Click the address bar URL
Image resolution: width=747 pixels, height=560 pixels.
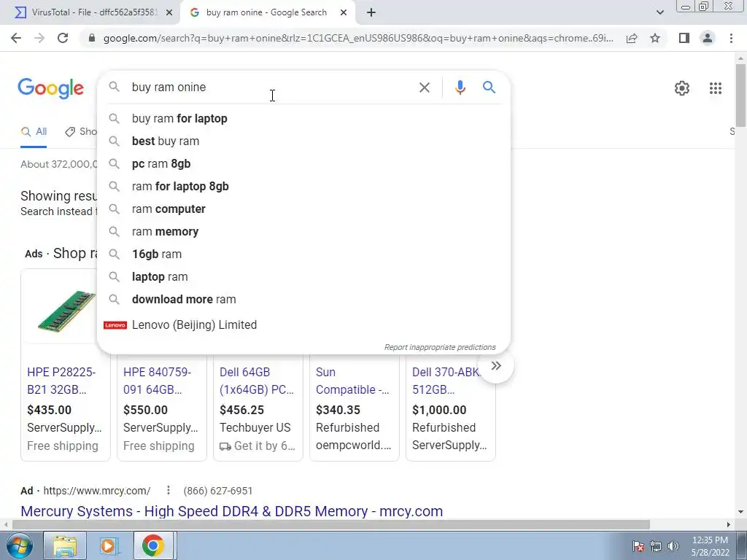357,38
